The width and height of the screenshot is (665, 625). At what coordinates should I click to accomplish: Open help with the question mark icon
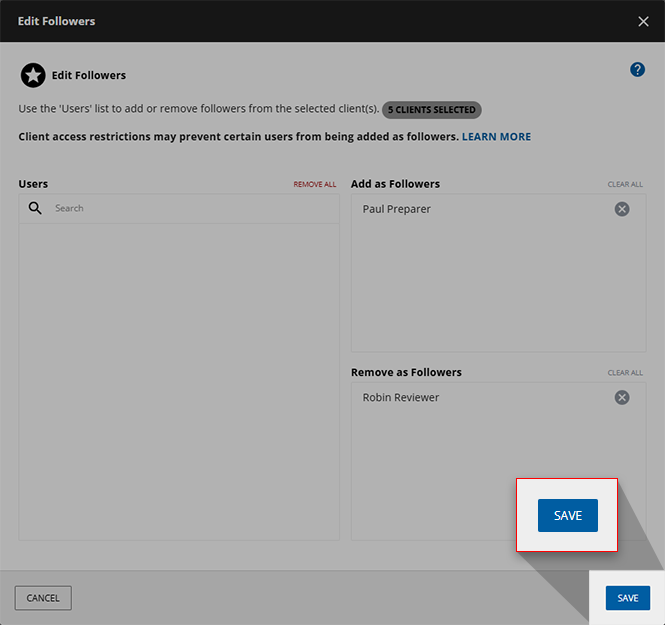[637, 70]
